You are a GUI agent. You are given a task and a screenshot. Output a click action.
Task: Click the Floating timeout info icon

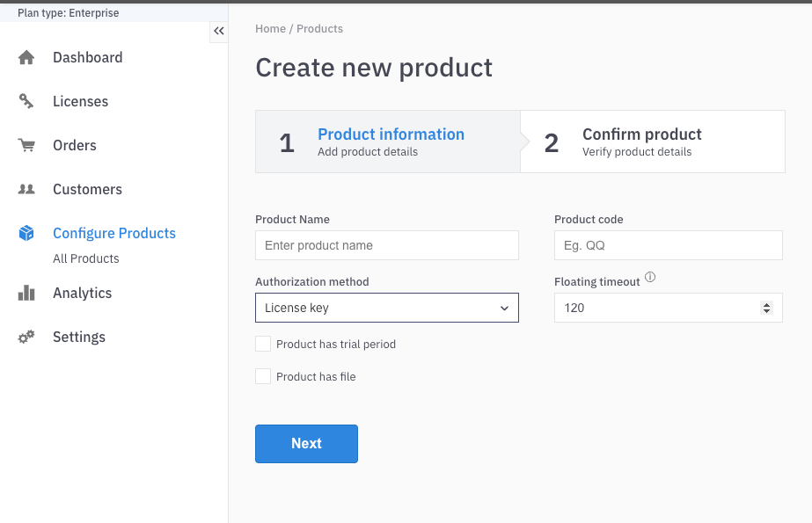coord(650,278)
